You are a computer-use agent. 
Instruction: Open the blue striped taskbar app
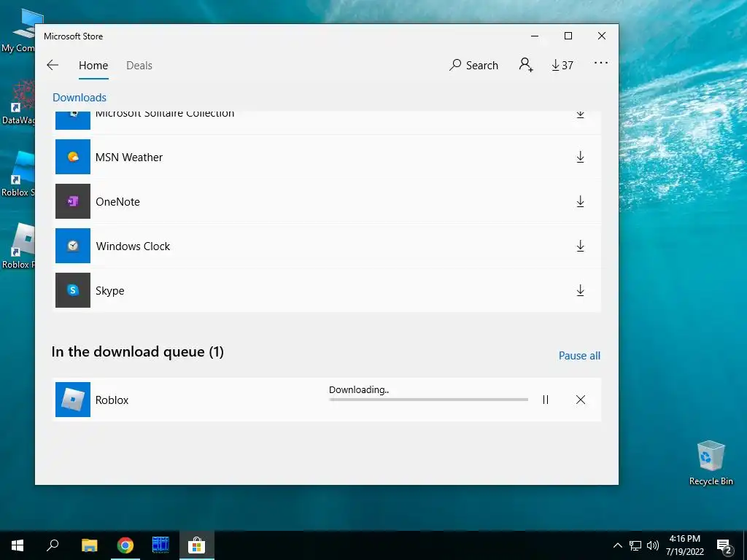coord(160,545)
